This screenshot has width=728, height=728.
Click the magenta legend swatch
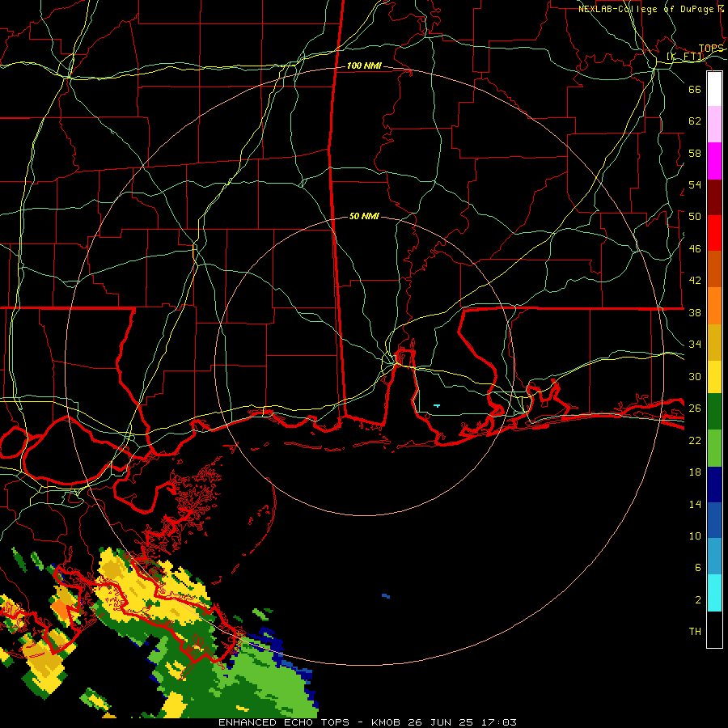click(x=714, y=161)
